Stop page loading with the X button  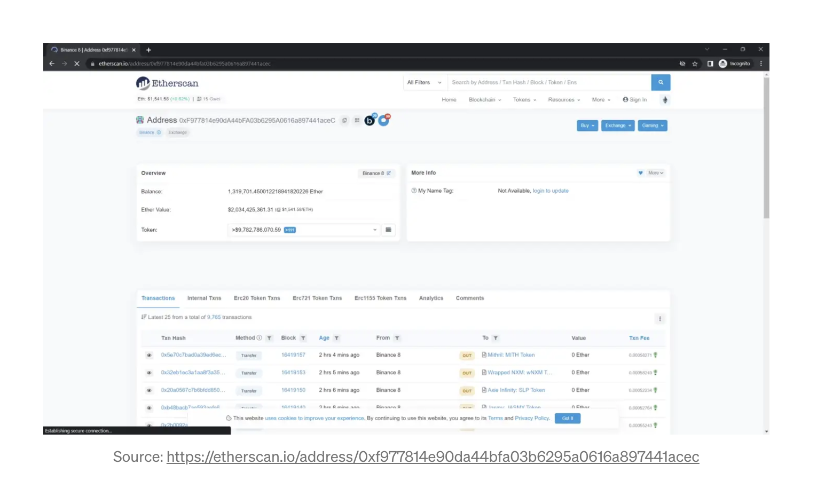77,64
